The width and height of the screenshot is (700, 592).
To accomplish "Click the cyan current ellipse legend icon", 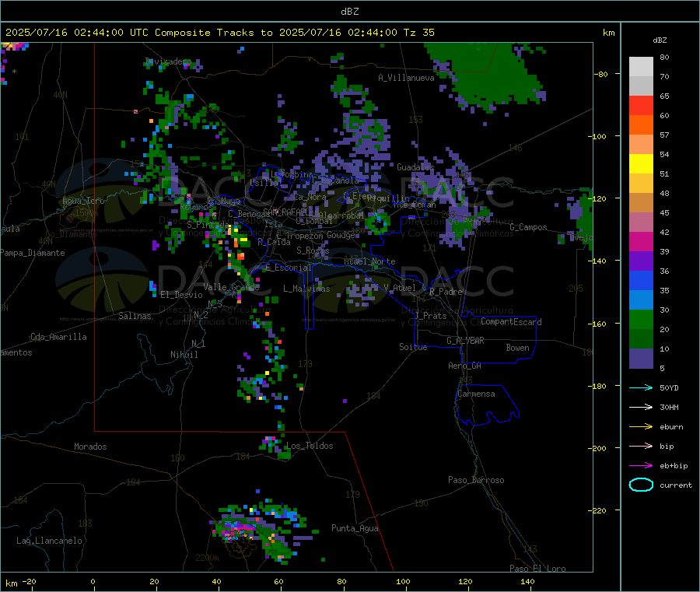I will pyautogui.click(x=641, y=485).
